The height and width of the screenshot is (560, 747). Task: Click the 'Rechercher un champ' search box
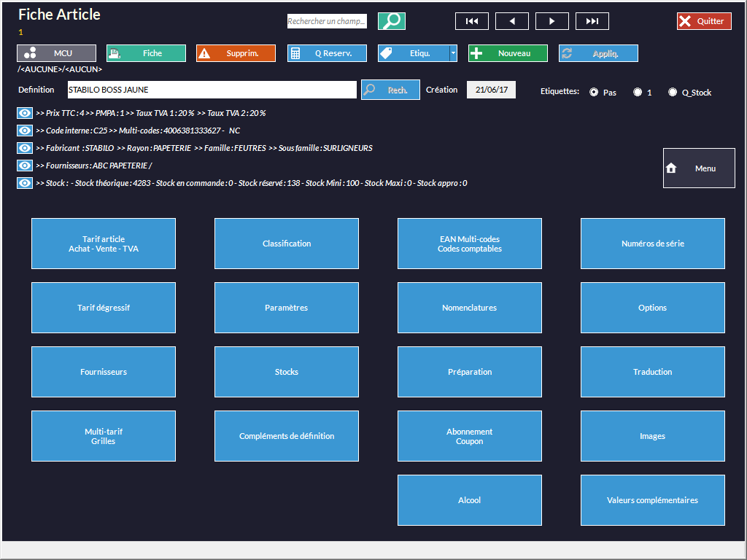click(x=327, y=21)
